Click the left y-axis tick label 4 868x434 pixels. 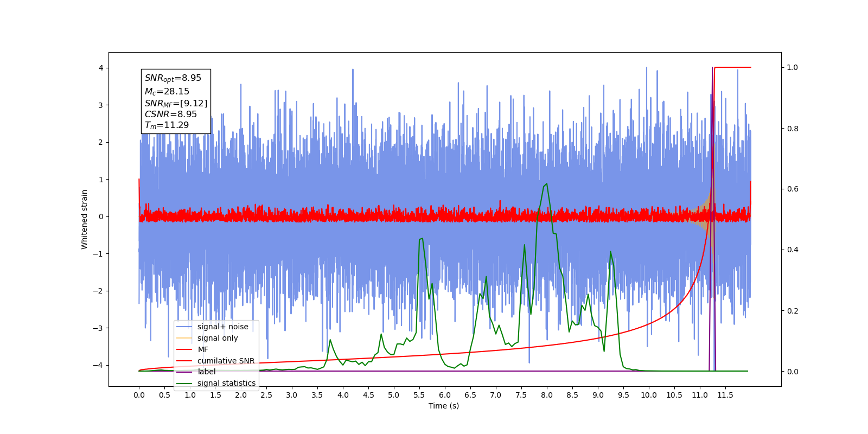(101, 68)
